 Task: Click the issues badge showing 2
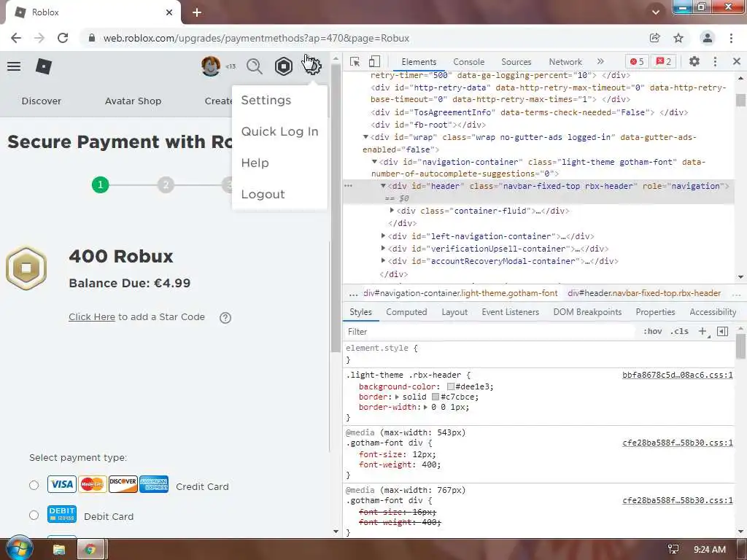664,61
